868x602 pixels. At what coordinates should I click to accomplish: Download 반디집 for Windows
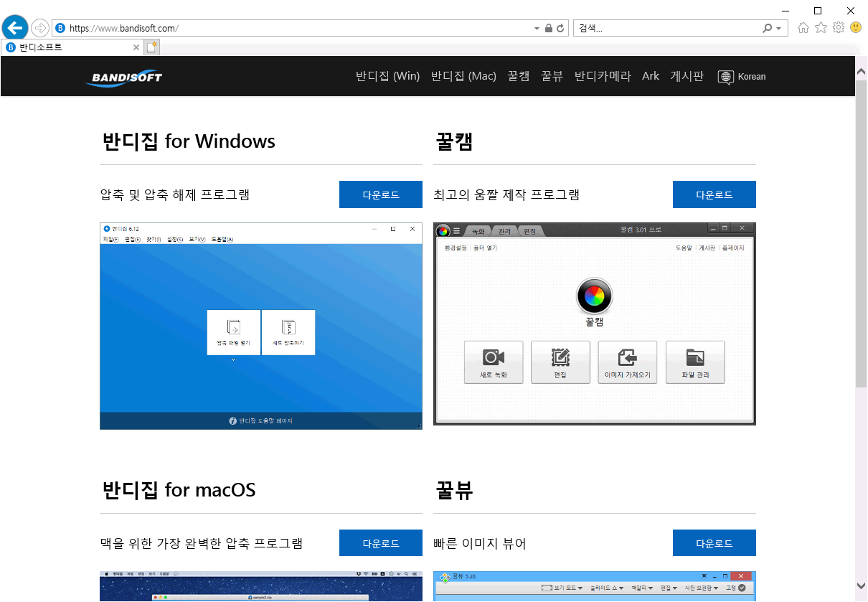[381, 194]
